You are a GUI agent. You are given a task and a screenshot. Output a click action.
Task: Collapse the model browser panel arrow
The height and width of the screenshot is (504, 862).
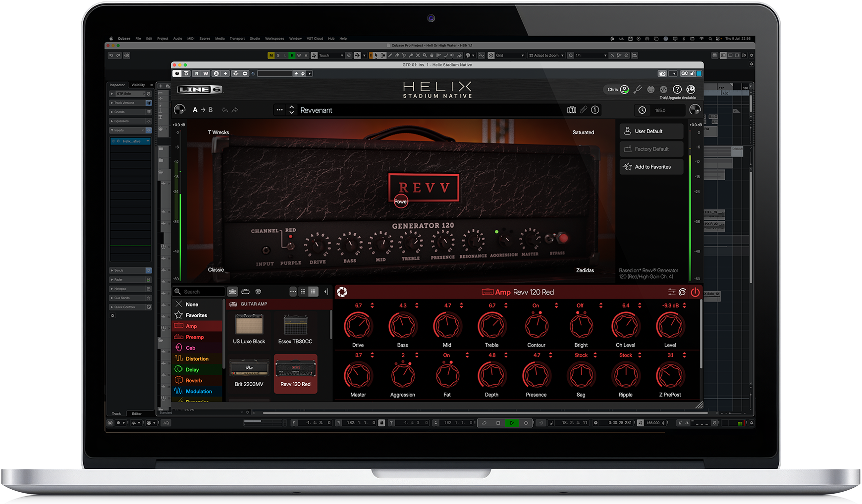[326, 292]
